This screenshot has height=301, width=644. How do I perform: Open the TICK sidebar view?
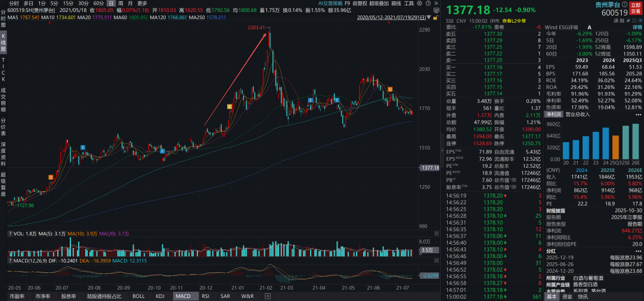click(x=4, y=69)
